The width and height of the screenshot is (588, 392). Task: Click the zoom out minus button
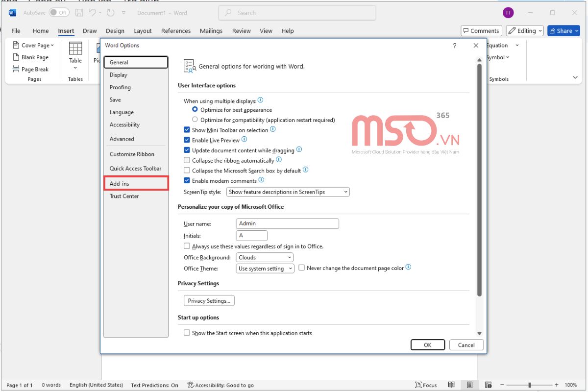coord(503,385)
